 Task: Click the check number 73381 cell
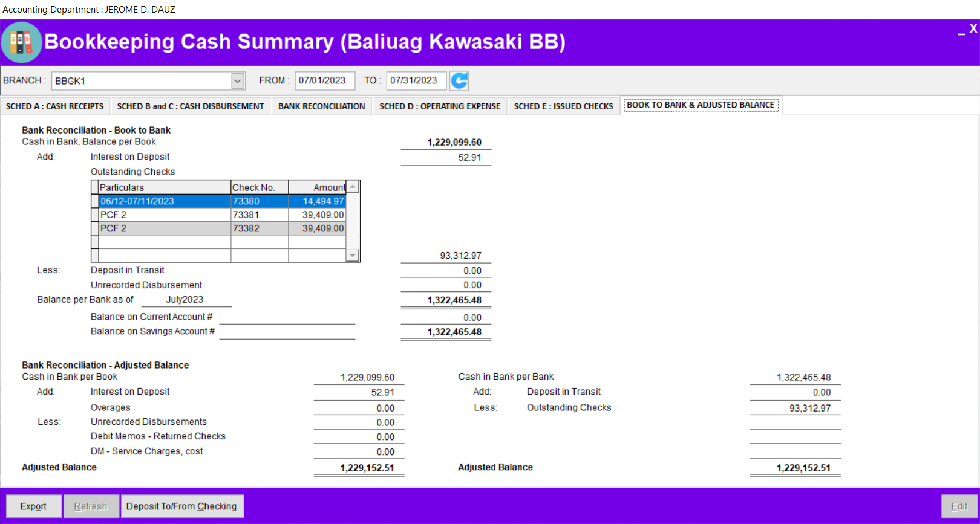(260, 215)
